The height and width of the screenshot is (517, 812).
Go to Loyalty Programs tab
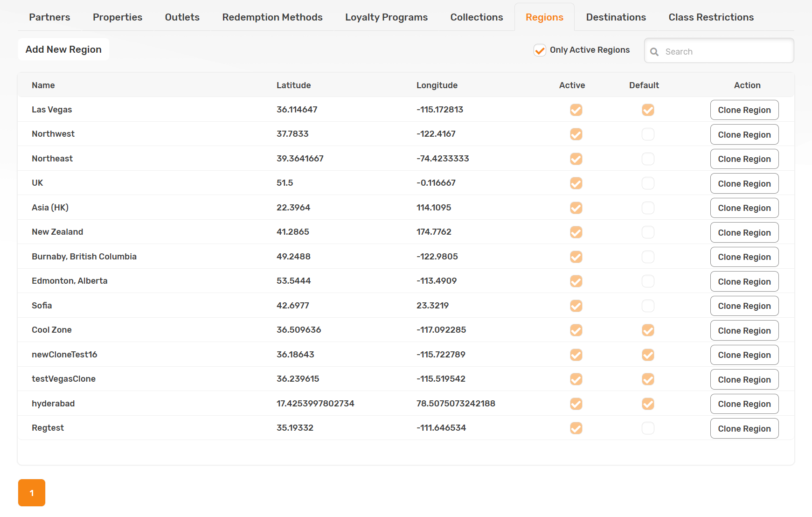(x=386, y=17)
